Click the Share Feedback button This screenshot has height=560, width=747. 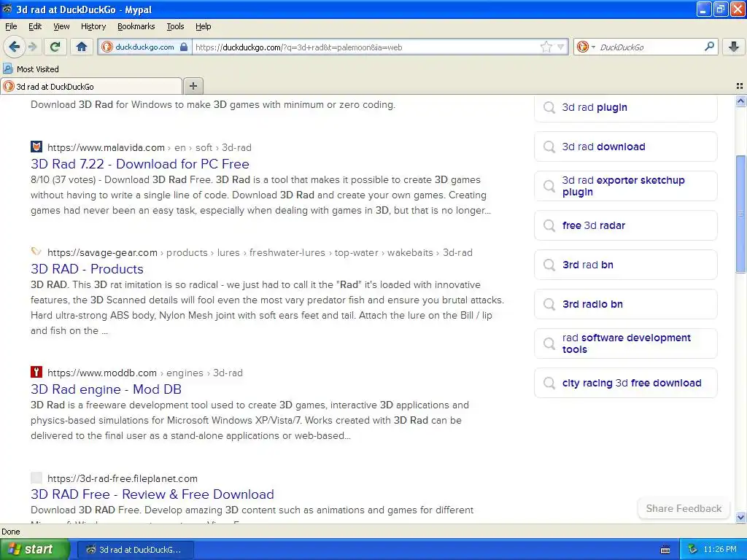click(x=684, y=508)
